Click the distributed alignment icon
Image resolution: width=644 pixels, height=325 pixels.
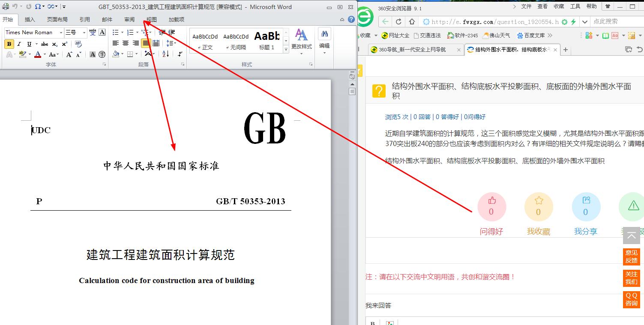[x=156, y=43]
